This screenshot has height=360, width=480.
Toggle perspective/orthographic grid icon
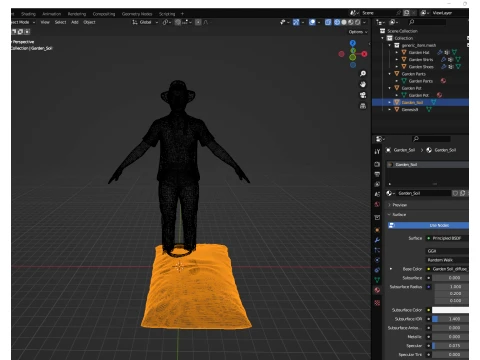pyautogui.click(x=363, y=106)
